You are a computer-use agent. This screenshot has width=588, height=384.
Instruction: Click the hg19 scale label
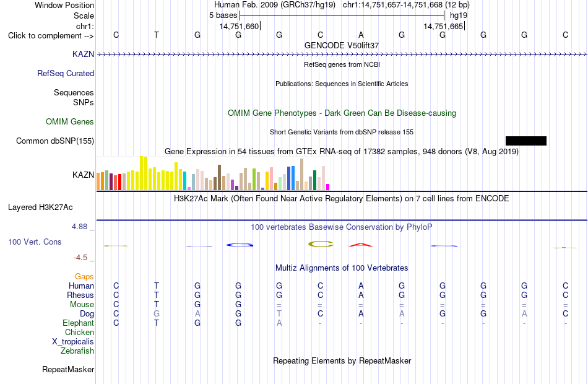click(458, 15)
